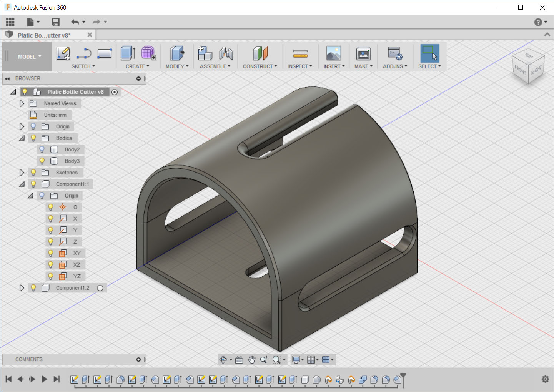This screenshot has height=392, width=554.
Task: Select the Offset Plane construct tool
Action: pyautogui.click(x=260, y=53)
